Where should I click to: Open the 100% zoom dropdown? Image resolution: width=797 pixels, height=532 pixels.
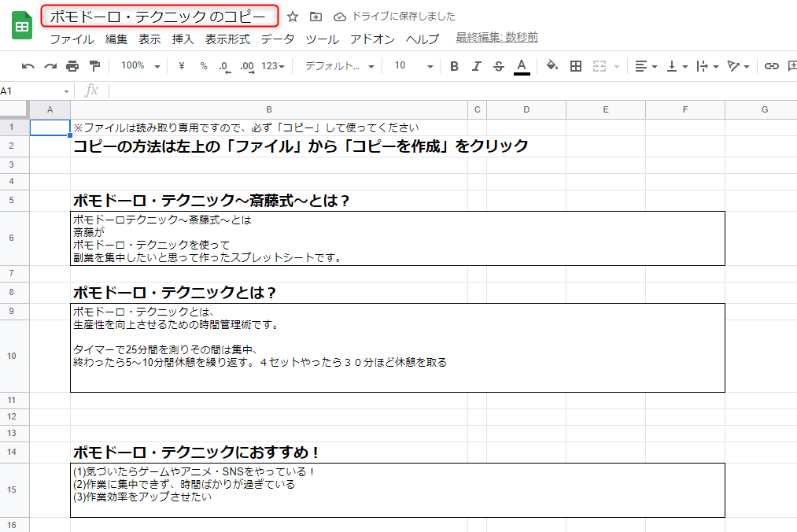click(x=141, y=66)
